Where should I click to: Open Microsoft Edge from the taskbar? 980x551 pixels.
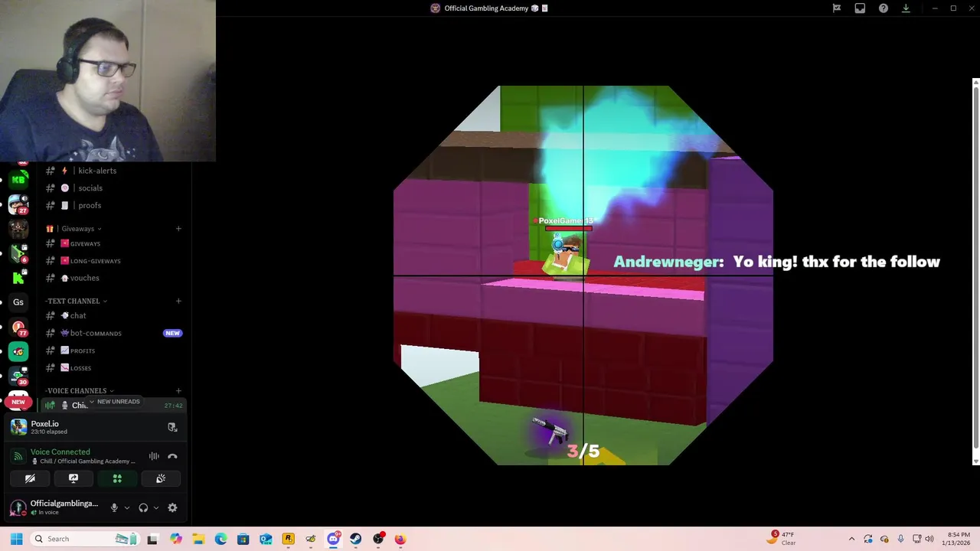point(220,539)
